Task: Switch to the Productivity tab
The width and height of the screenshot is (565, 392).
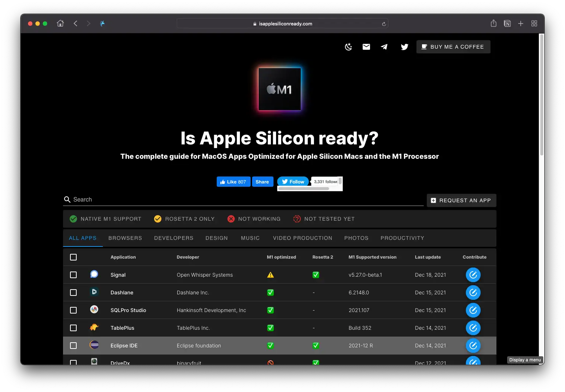Action: click(402, 238)
